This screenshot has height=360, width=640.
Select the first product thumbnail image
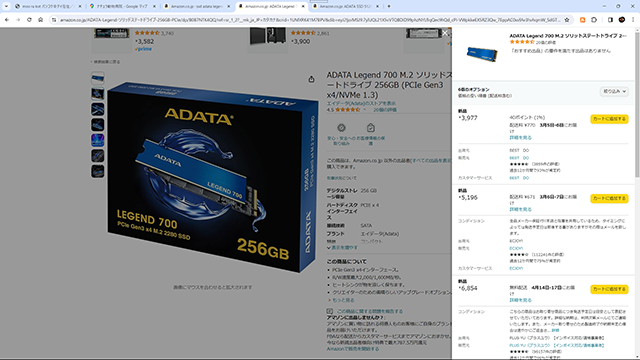[98, 78]
